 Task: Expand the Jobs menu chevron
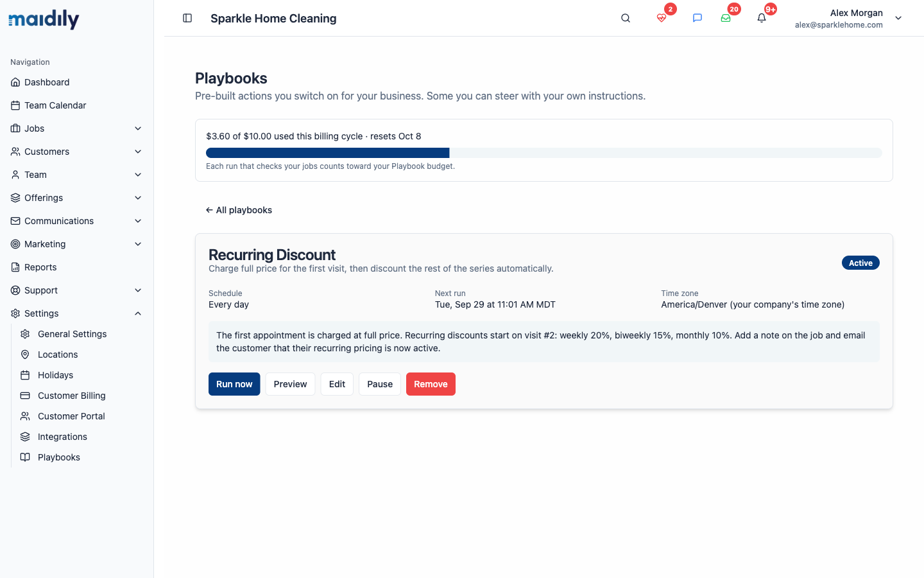point(138,128)
